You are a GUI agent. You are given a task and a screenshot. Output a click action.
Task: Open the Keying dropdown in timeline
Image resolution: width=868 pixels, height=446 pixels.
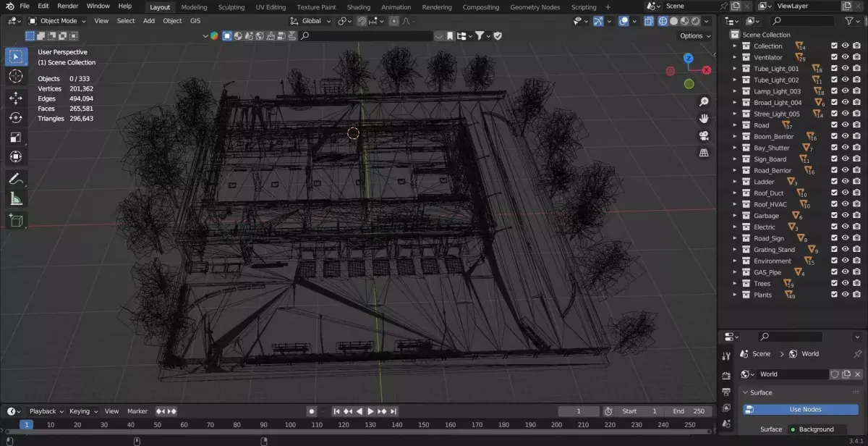point(82,411)
